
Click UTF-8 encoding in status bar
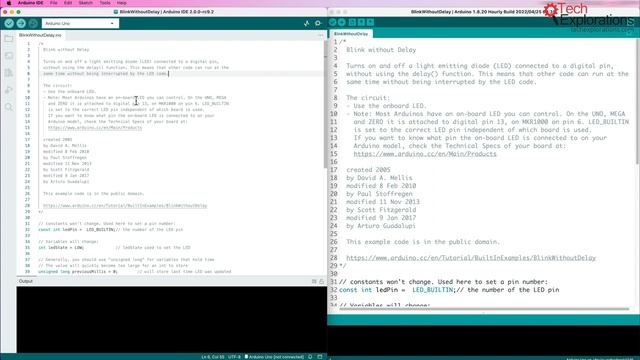coord(234,357)
